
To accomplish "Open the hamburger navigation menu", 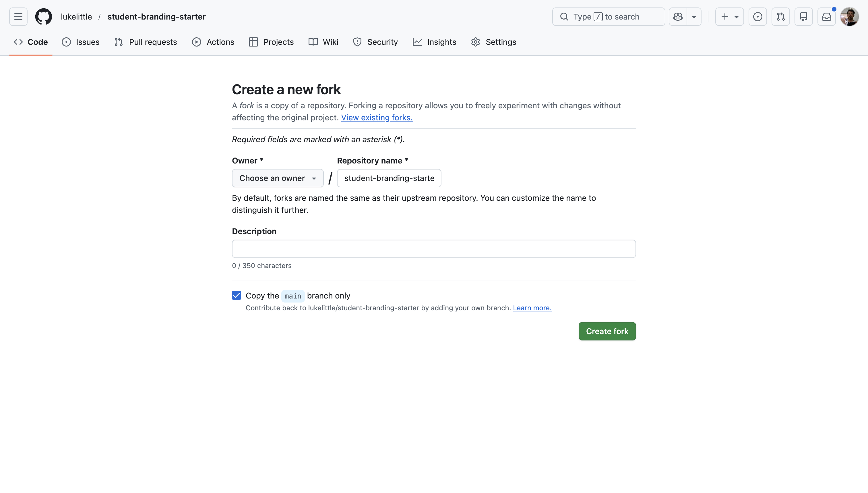I will point(18,17).
